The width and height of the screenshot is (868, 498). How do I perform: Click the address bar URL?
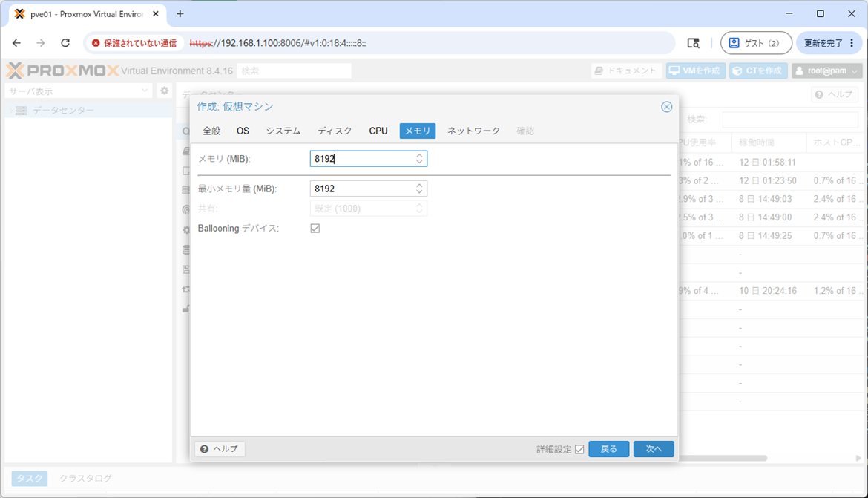coord(277,42)
